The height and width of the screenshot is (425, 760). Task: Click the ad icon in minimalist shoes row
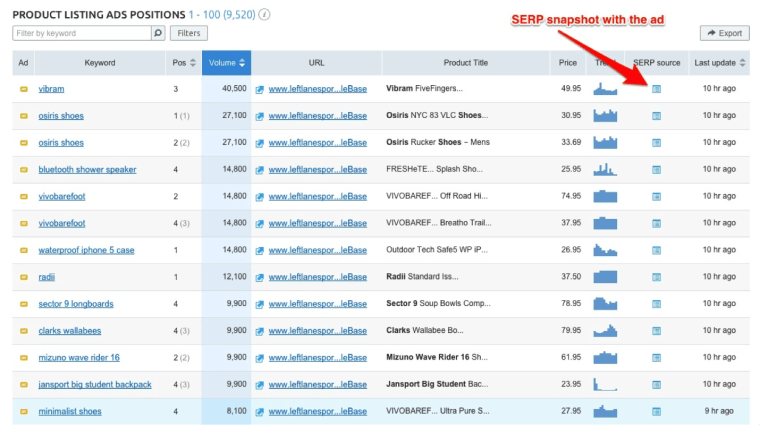coord(23,411)
